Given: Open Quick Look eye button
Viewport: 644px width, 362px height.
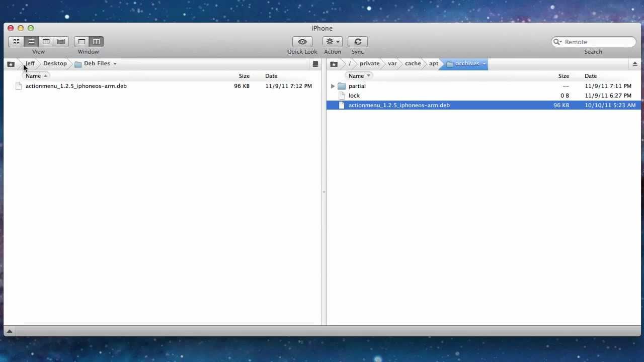Looking at the screenshot, I should [x=302, y=42].
